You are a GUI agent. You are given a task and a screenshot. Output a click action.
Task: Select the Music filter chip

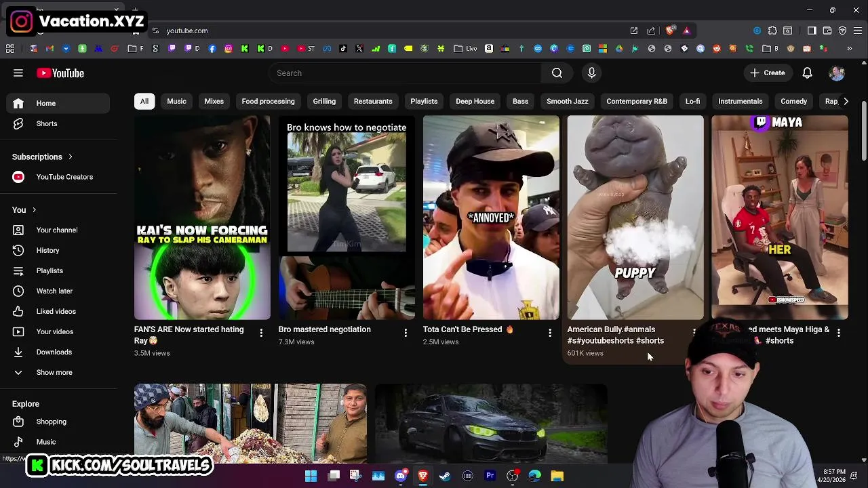[176, 101]
